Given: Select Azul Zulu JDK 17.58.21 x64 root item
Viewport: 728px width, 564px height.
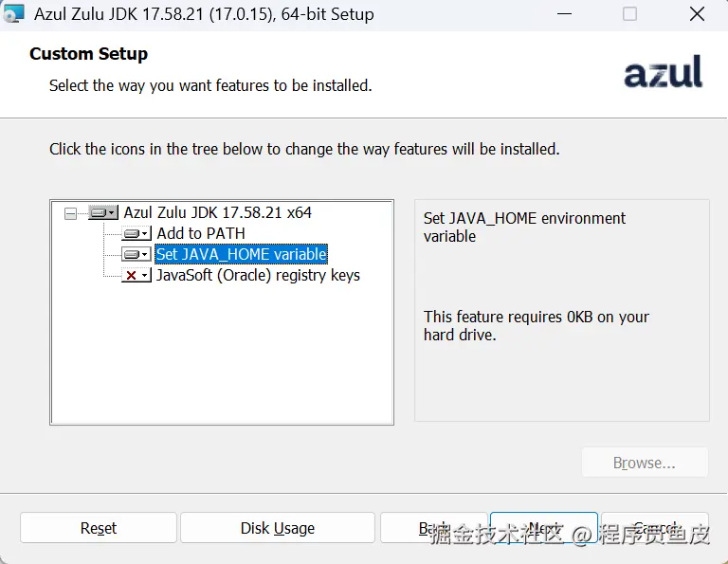Looking at the screenshot, I should pos(217,212).
